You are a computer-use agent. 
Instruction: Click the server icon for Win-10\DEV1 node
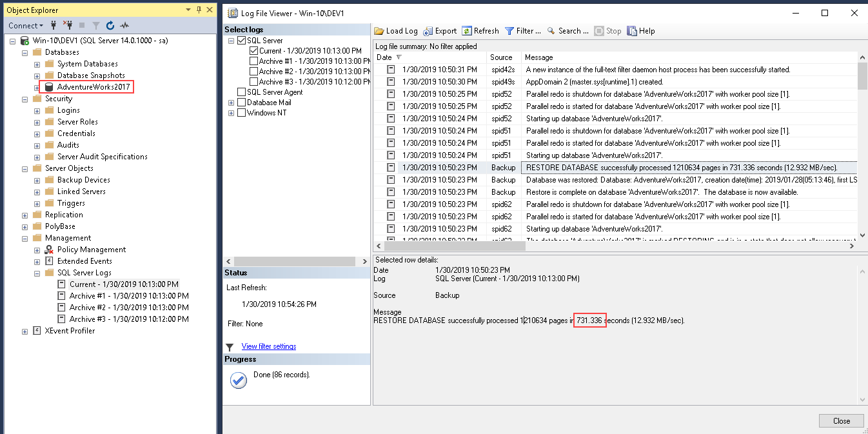25,41
